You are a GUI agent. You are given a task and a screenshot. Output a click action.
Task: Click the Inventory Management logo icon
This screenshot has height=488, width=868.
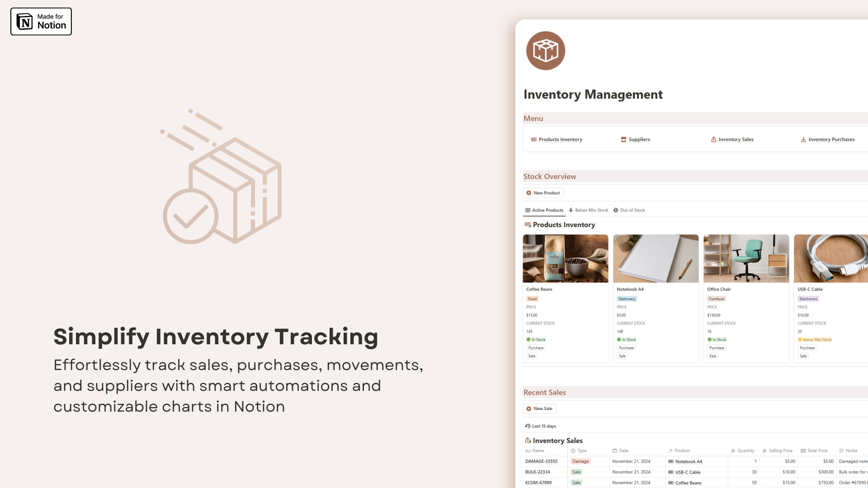pos(544,50)
